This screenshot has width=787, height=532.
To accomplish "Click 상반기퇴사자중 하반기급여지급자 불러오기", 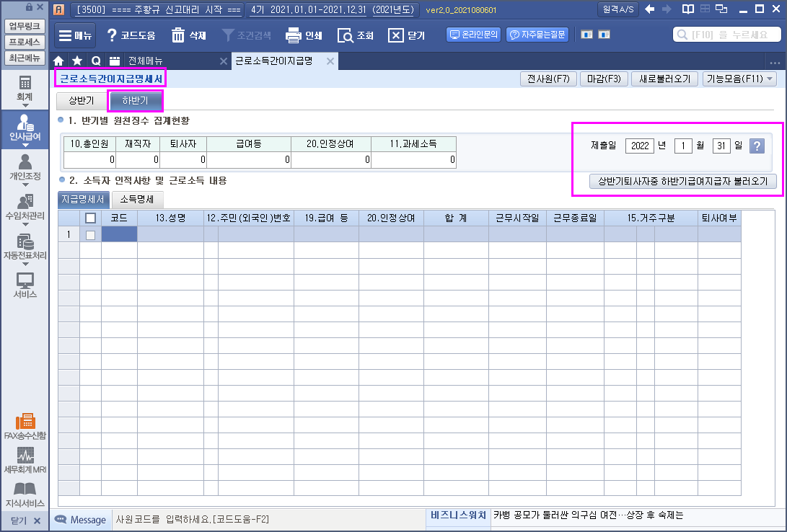I will click(x=682, y=181).
